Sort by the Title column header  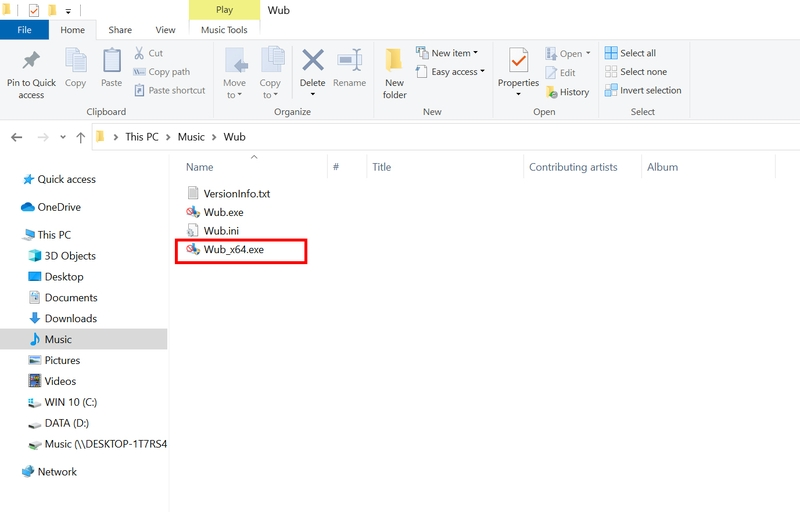click(x=382, y=167)
